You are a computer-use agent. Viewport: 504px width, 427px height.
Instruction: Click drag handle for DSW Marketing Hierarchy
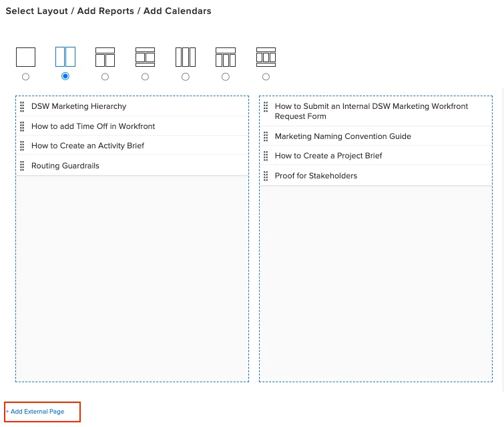(x=22, y=106)
